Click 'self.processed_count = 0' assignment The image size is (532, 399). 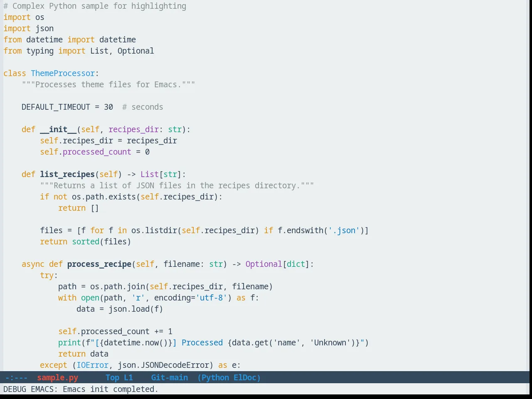(x=95, y=152)
